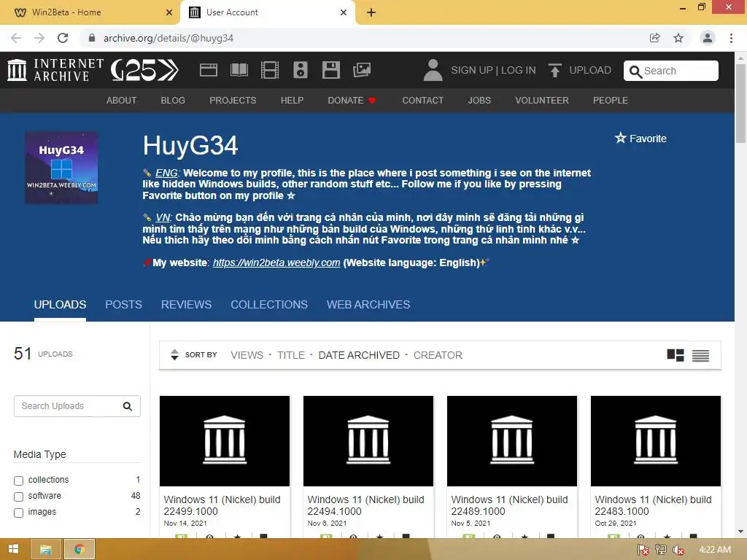Click the UPLOAD text link
747x560 pixels.
(590, 70)
